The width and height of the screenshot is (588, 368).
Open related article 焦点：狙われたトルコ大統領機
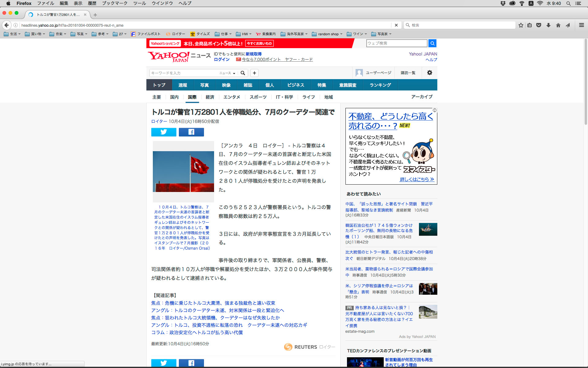point(215,318)
